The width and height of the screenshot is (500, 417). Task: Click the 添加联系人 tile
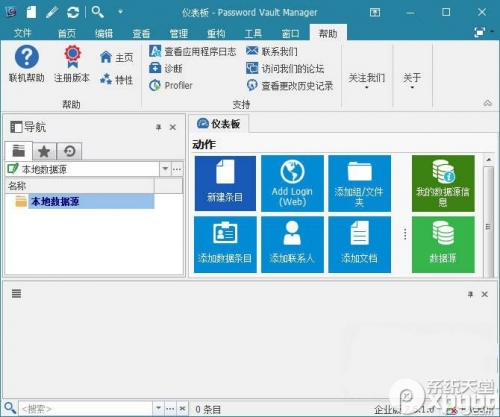coord(292,244)
